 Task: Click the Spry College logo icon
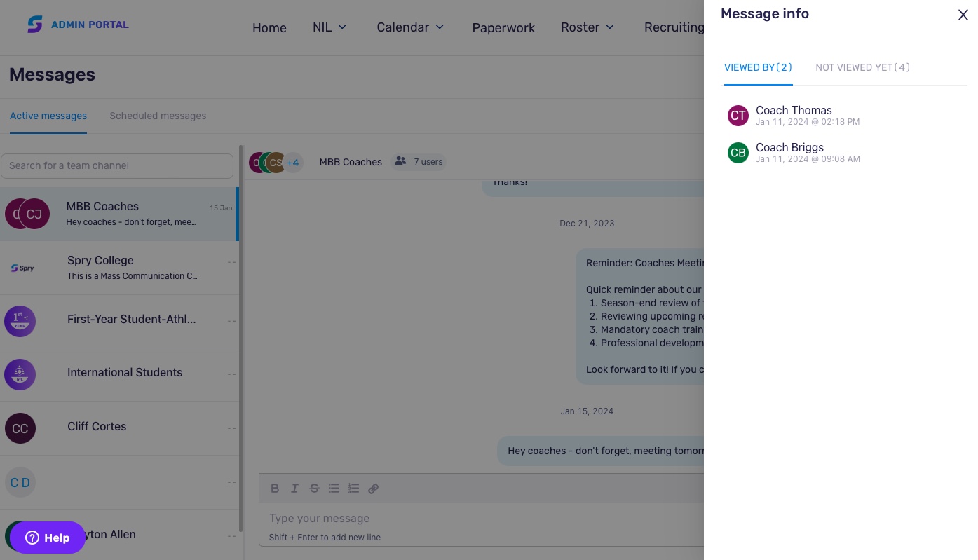(x=22, y=268)
